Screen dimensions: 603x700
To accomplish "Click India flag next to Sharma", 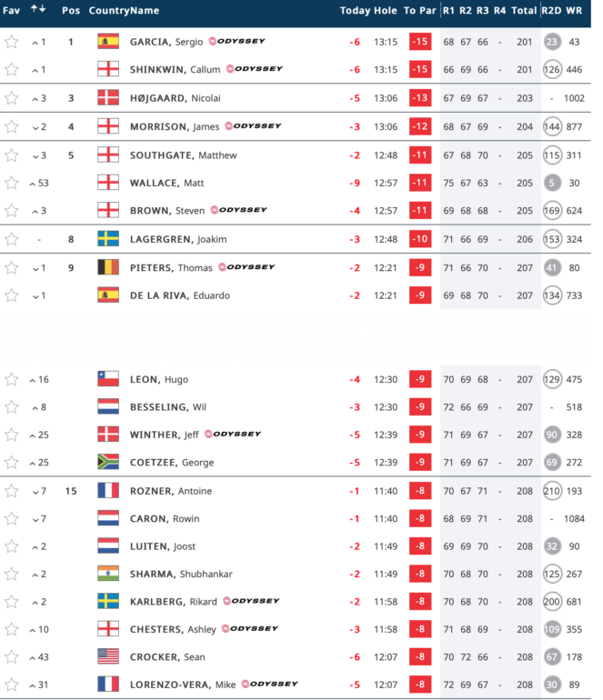I will [x=108, y=574].
